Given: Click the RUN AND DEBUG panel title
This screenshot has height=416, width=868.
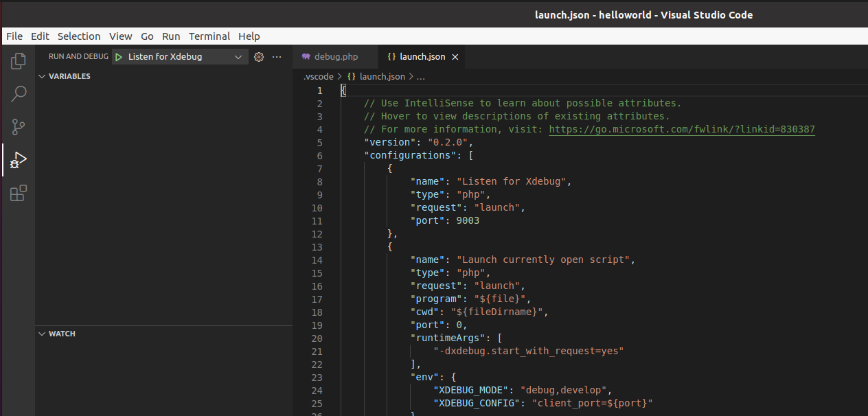Looking at the screenshot, I should tap(78, 57).
